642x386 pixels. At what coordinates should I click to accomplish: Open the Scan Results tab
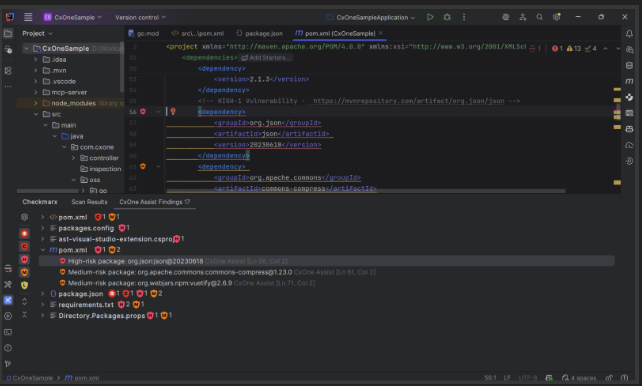pos(89,202)
